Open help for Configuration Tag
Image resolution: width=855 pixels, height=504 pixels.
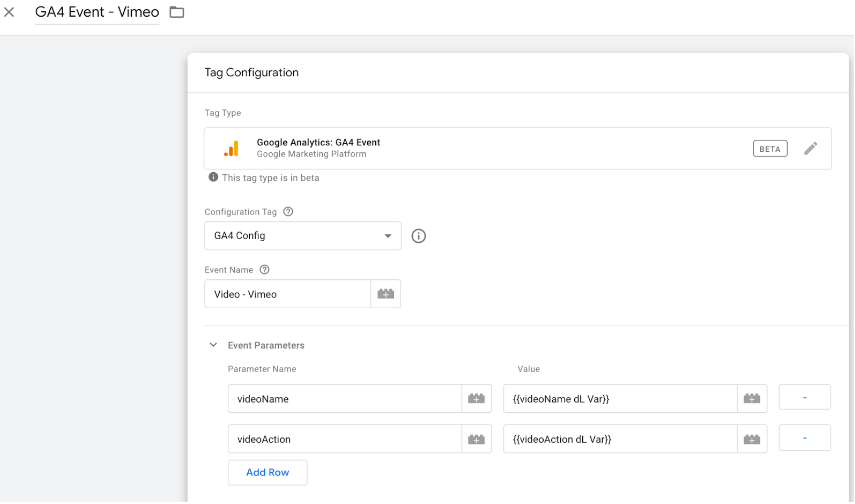click(x=288, y=212)
